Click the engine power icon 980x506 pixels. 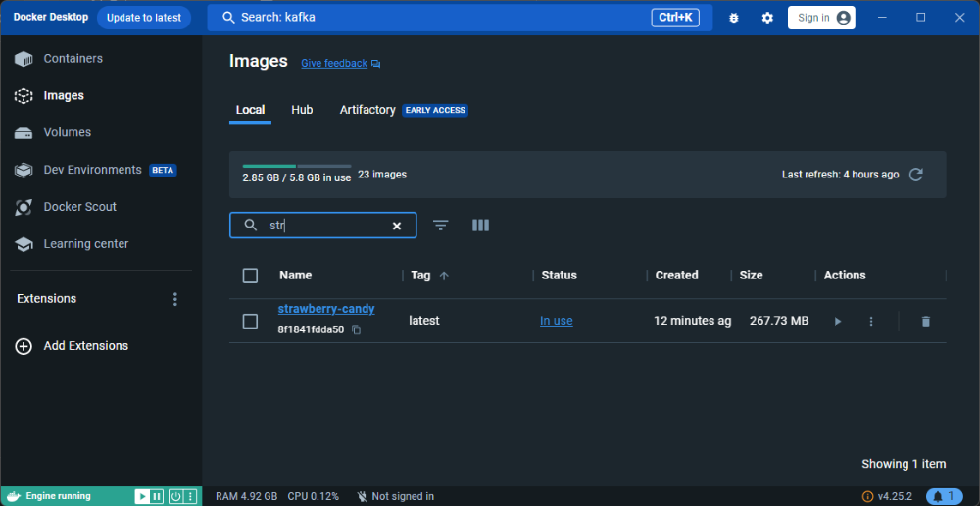[175, 496]
